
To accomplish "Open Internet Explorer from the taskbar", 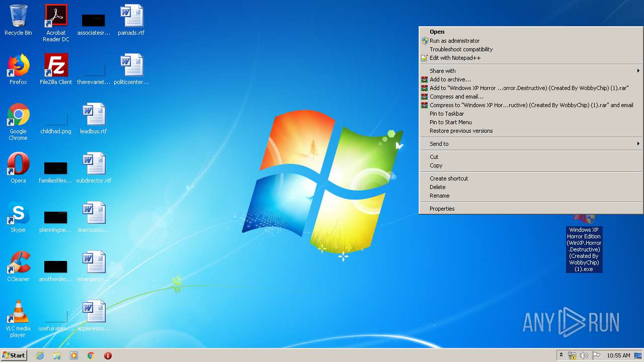I will [40, 355].
